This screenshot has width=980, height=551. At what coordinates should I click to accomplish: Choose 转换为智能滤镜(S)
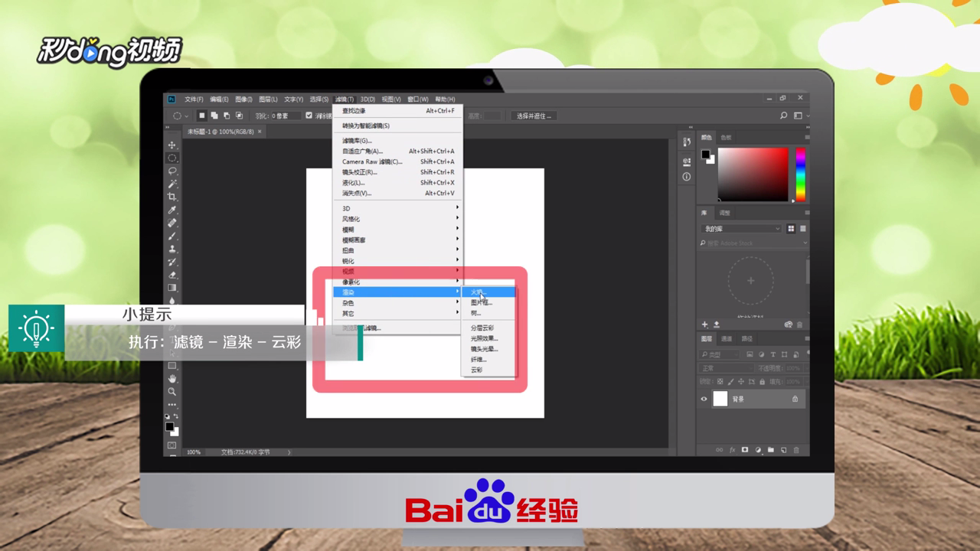398,126
